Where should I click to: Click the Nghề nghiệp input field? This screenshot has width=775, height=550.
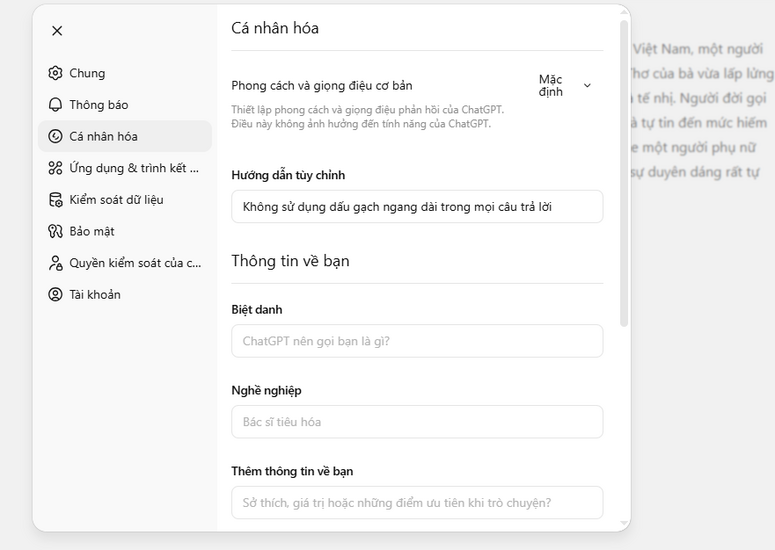(x=417, y=422)
